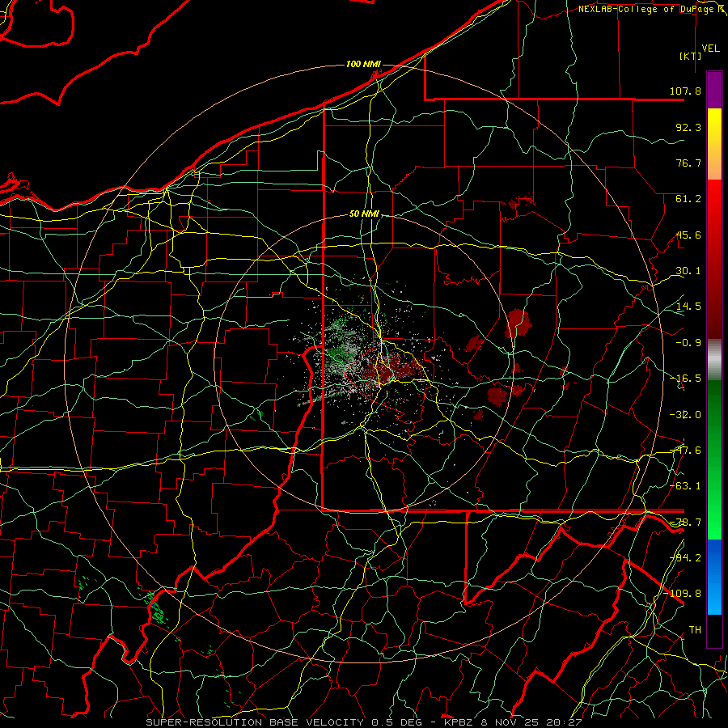The width and height of the screenshot is (728, 728).
Task: Select the 92.3 value on velocity scale
Action: pos(688,127)
